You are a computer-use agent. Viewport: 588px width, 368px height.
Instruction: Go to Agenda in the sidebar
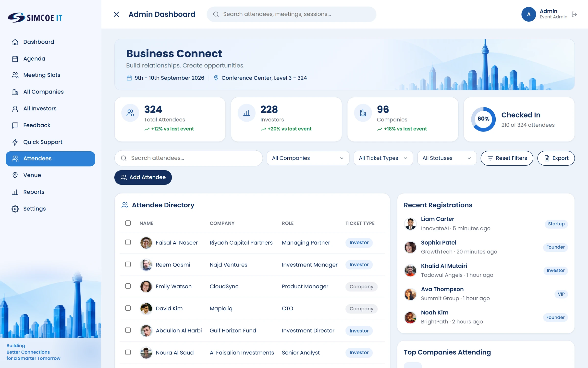tap(50, 59)
